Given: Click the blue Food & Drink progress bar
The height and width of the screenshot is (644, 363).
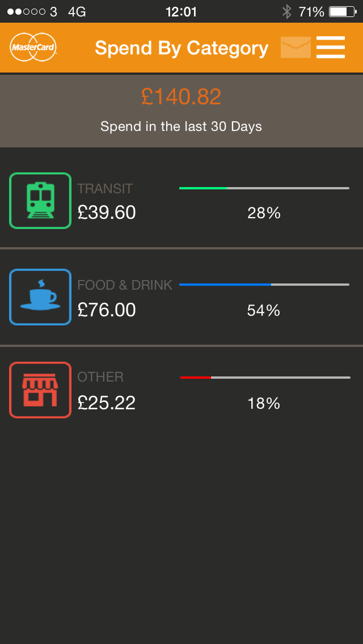Looking at the screenshot, I should coord(264,284).
